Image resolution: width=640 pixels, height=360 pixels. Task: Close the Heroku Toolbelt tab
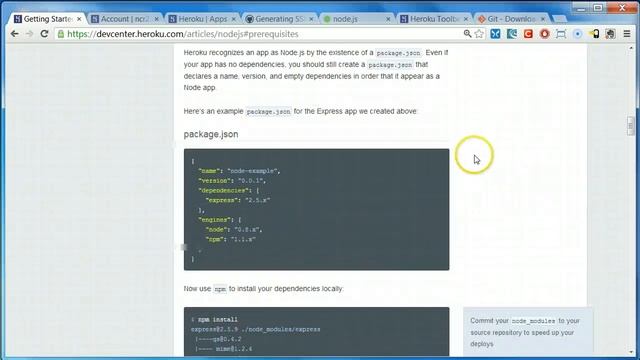(466, 19)
